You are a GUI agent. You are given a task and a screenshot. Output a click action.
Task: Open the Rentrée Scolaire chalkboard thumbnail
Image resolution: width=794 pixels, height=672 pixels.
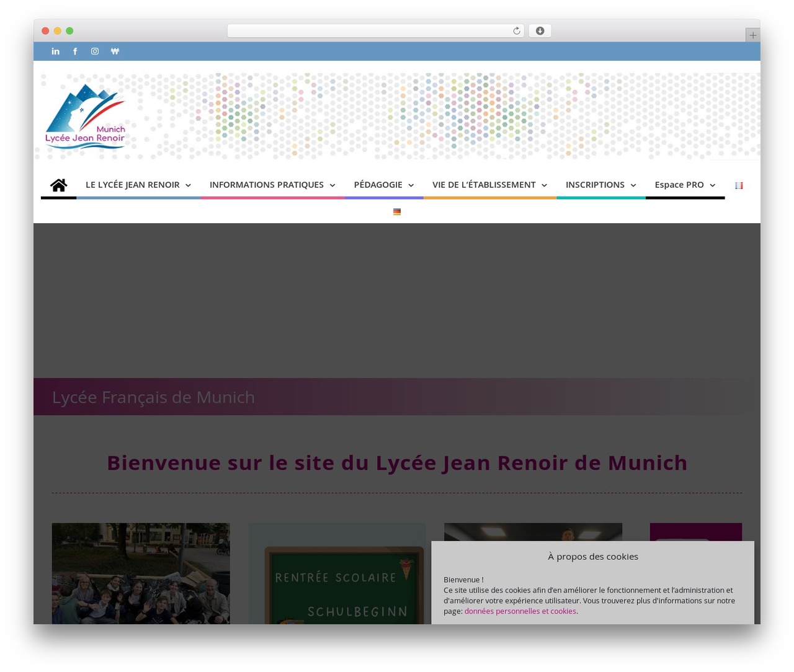click(x=337, y=573)
